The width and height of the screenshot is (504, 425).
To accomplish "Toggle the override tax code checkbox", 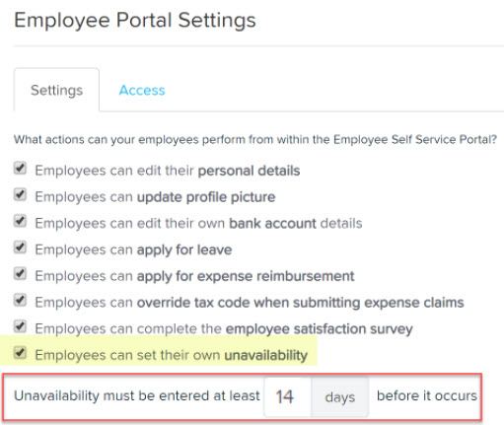I will [20, 301].
